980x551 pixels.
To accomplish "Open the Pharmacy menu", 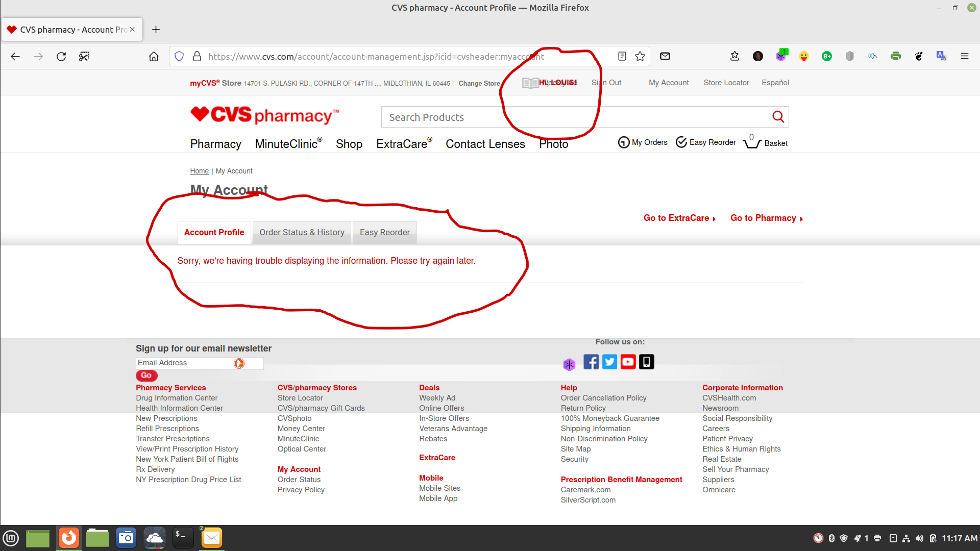I will click(215, 144).
